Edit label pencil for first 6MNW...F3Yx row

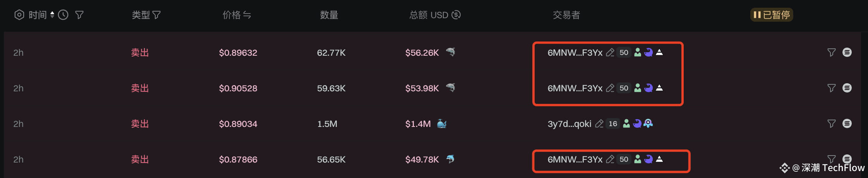[x=610, y=52]
